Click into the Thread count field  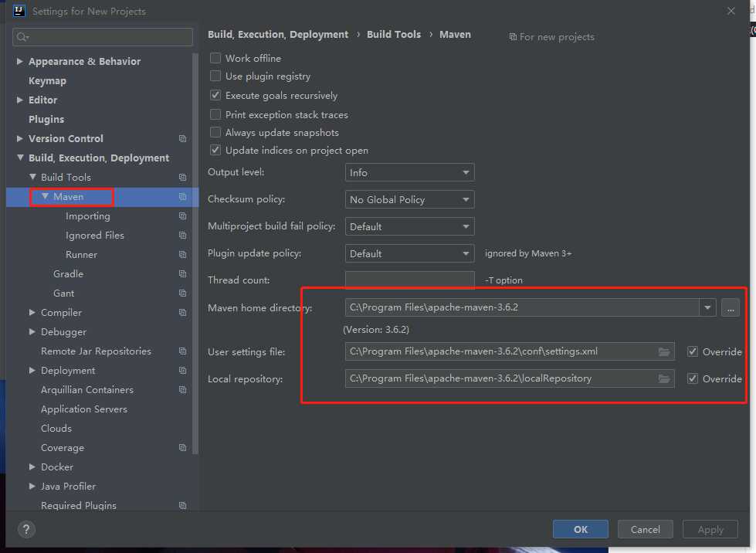point(409,280)
